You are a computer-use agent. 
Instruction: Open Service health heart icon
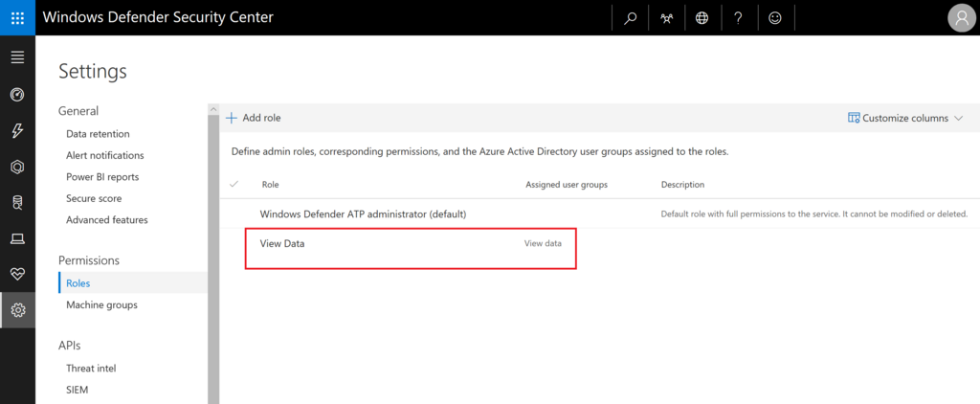(17, 274)
